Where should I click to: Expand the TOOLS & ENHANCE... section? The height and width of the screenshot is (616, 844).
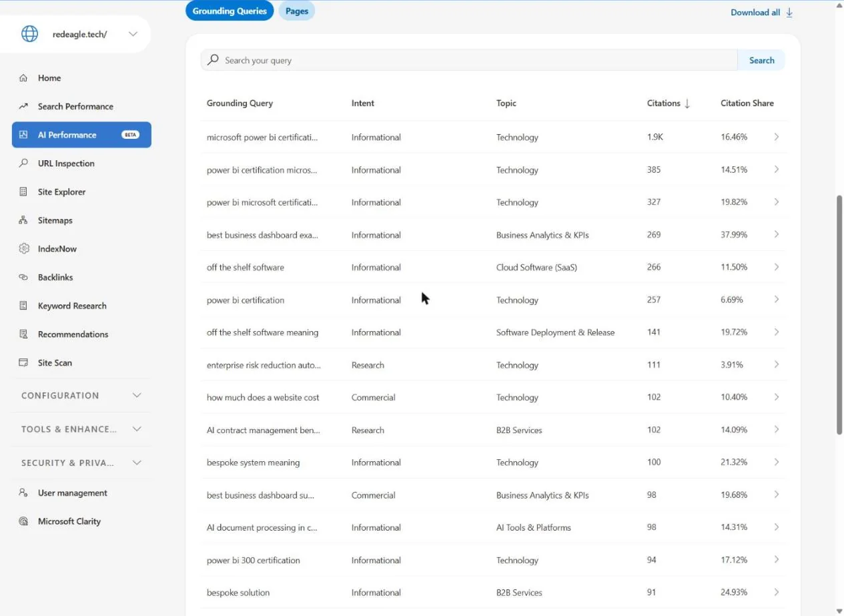pos(81,429)
